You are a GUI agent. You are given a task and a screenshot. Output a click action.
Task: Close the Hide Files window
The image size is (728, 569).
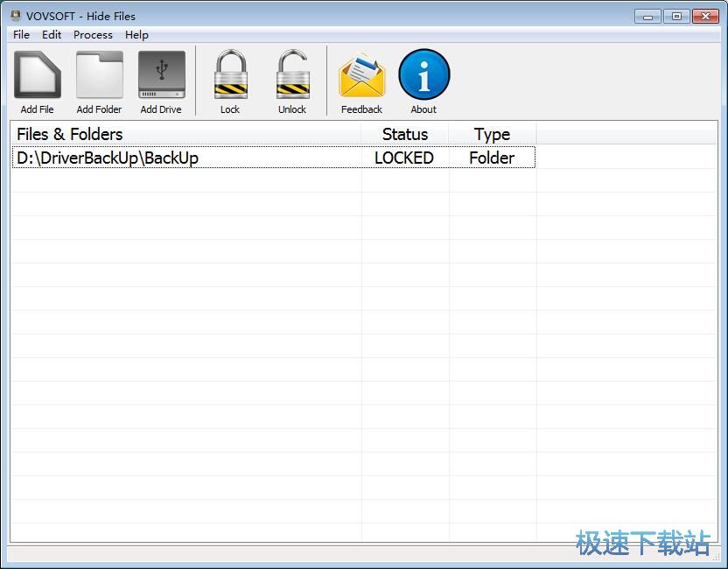click(x=705, y=17)
